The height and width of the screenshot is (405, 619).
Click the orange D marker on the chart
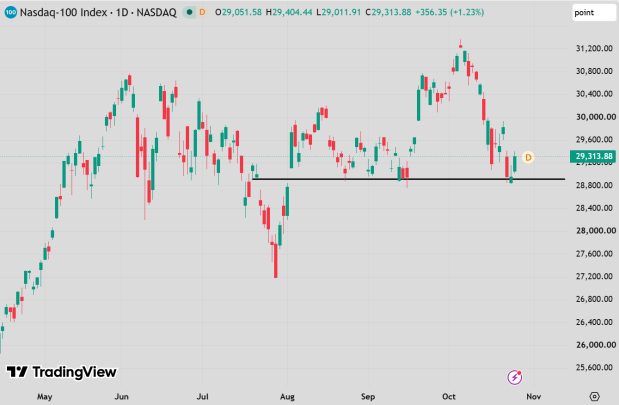[x=528, y=158]
